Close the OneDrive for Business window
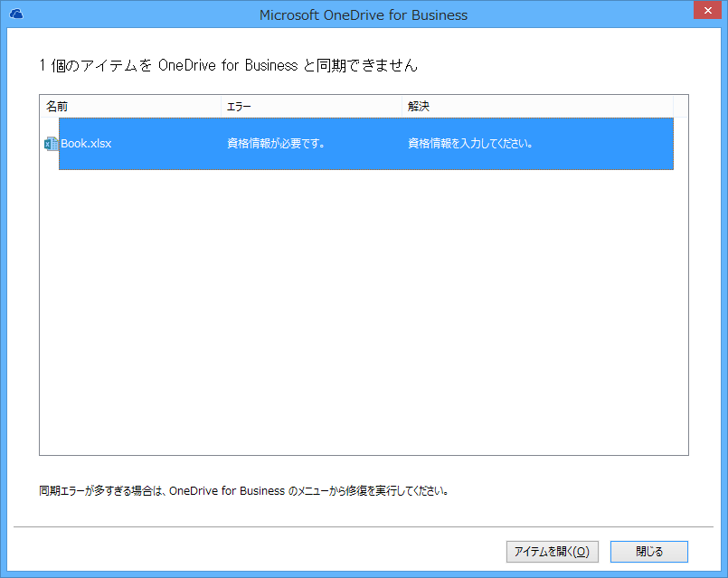 [707, 10]
